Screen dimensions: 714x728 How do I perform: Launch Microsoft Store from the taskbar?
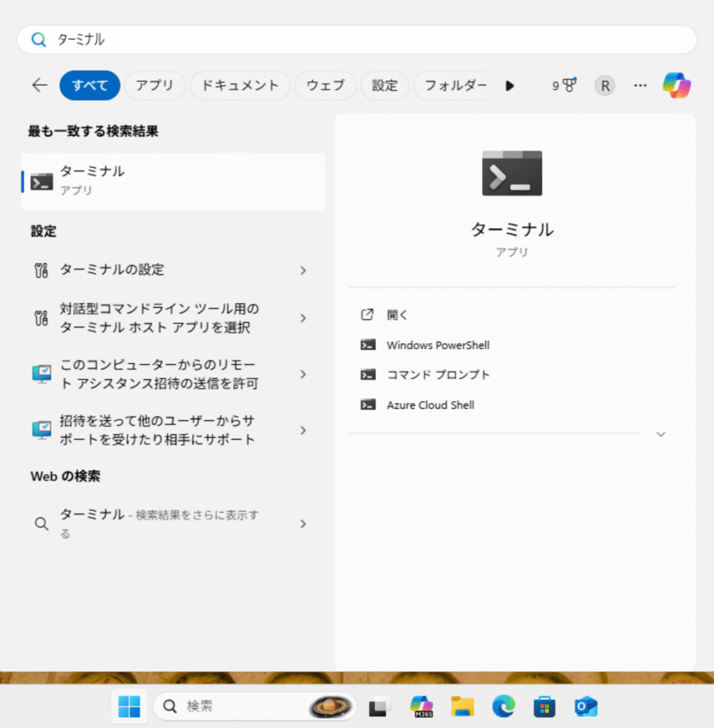[545, 706]
